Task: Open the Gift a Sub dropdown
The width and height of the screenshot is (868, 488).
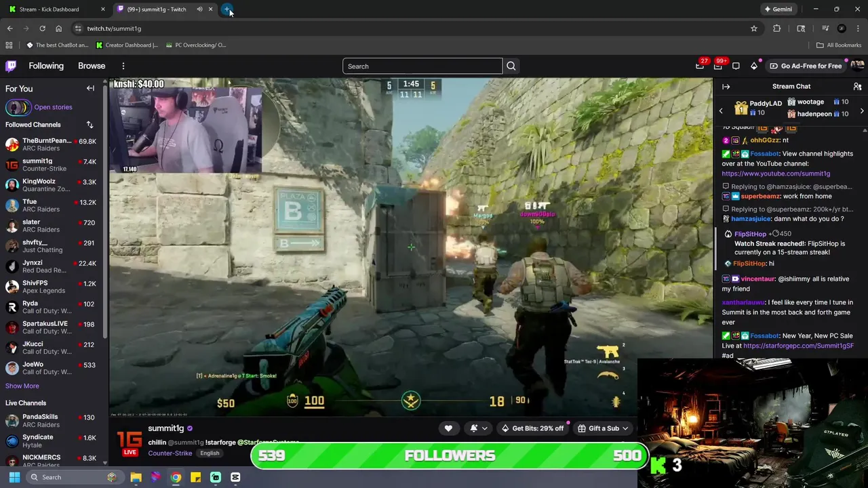Action: tap(603, 428)
